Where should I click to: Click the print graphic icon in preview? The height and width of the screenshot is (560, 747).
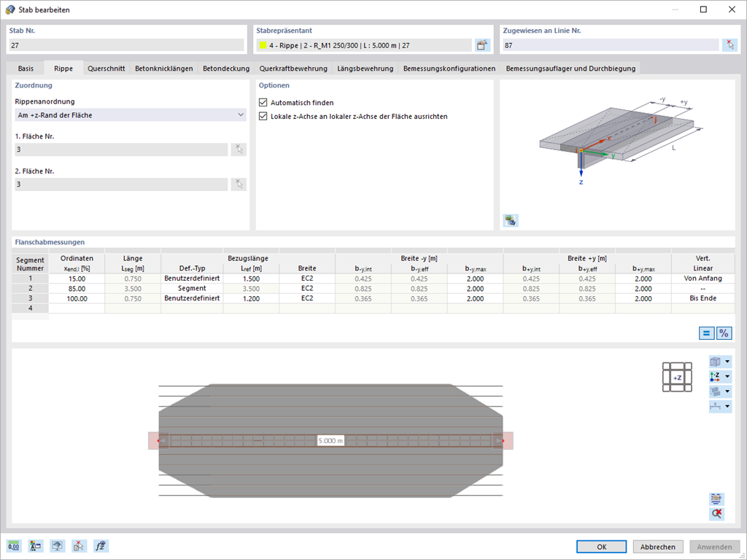(716, 499)
